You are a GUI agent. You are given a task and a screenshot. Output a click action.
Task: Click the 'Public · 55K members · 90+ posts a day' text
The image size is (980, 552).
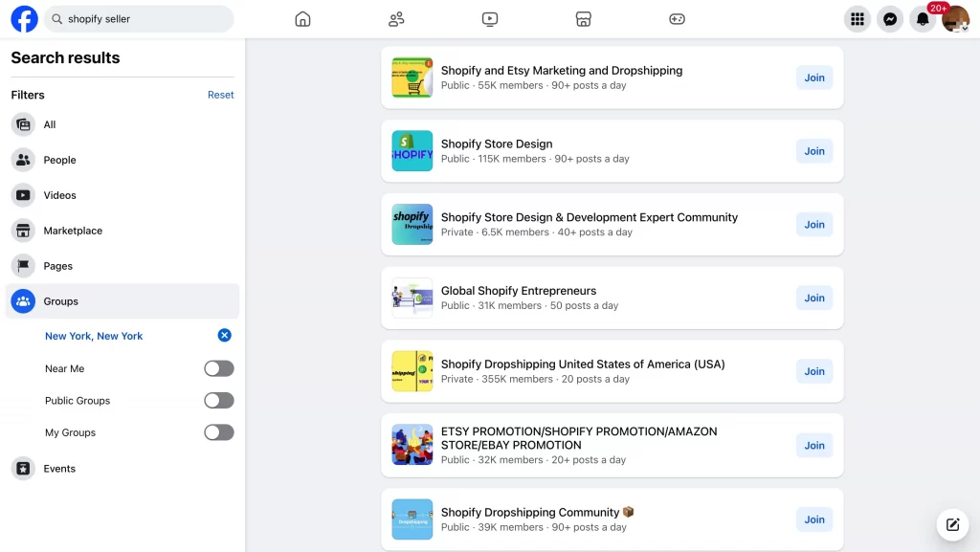[534, 85]
